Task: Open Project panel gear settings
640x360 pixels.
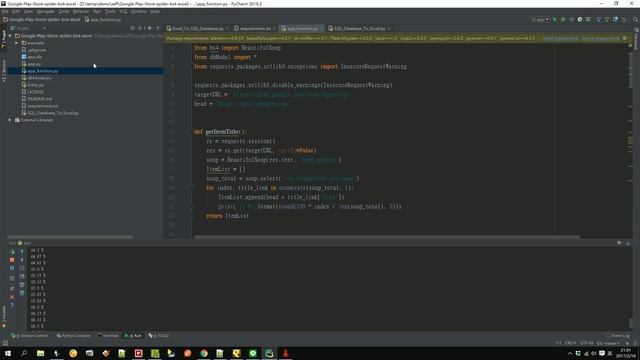Action: pos(149,28)
